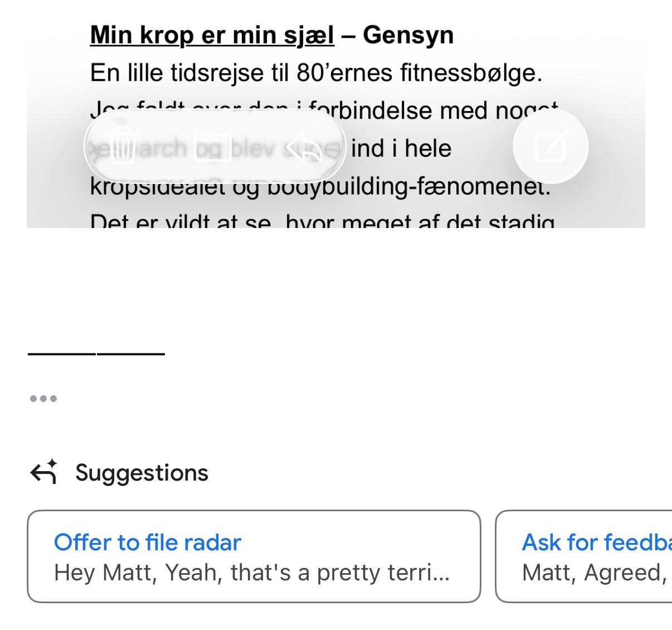Click the line about 80'ernes fitnessbølge
The width and height of the screenshot is (672, 630).
pyautogui.click(x=316, y=72)
